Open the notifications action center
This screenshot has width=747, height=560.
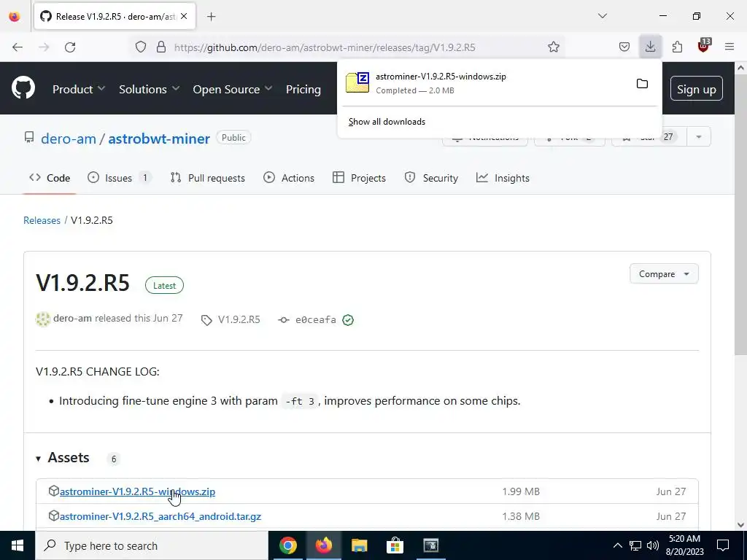coord(723,545)
